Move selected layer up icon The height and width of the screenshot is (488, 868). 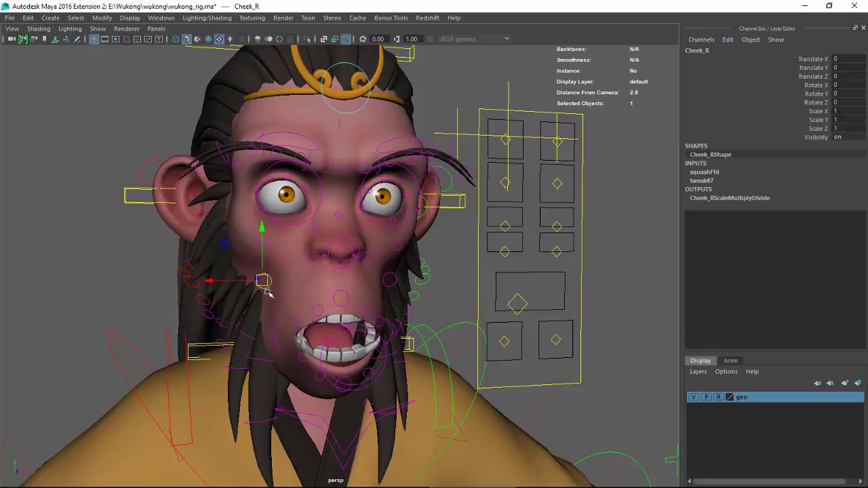(818, 383)
